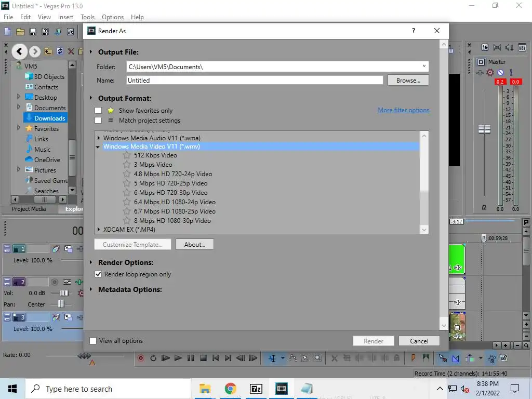Click the red Delete X in Explorer
This screenshot has width=532, height=399.
point(71,51)
